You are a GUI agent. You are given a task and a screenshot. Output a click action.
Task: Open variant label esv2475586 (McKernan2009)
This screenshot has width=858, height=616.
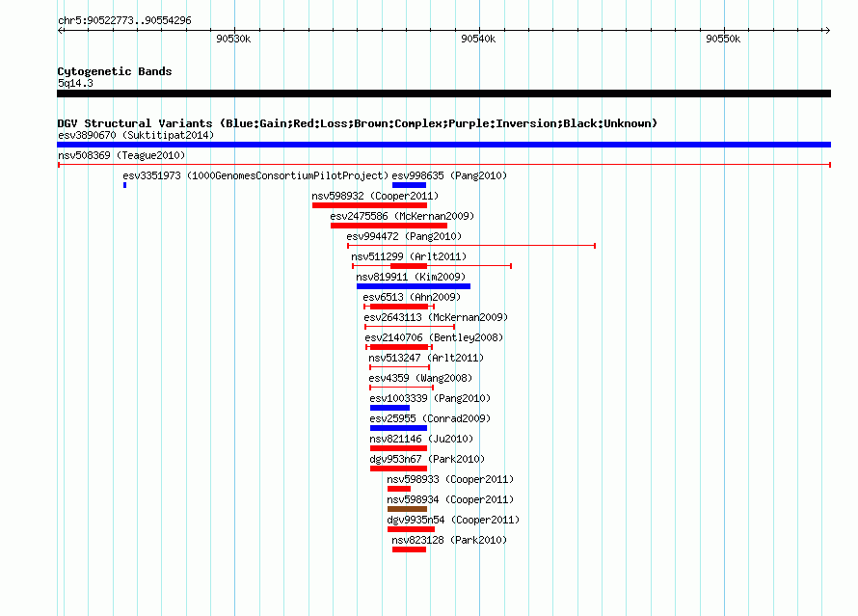click(402, 216)
